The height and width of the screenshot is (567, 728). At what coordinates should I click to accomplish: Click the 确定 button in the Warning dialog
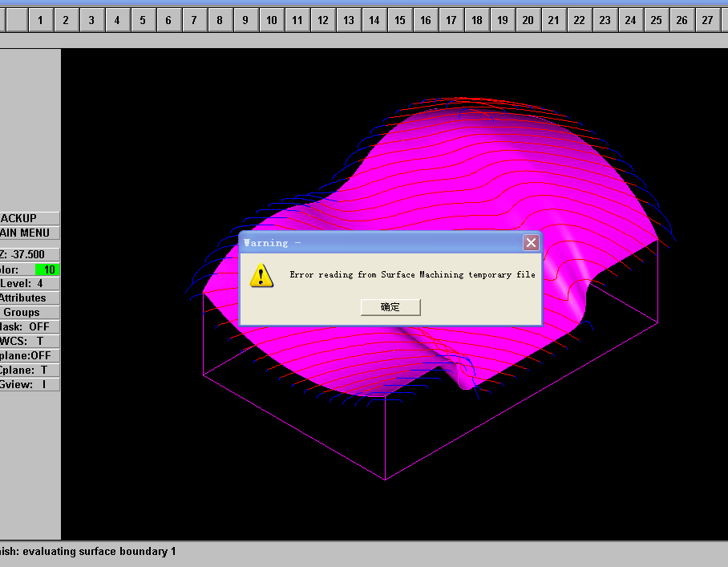point(390,307)
